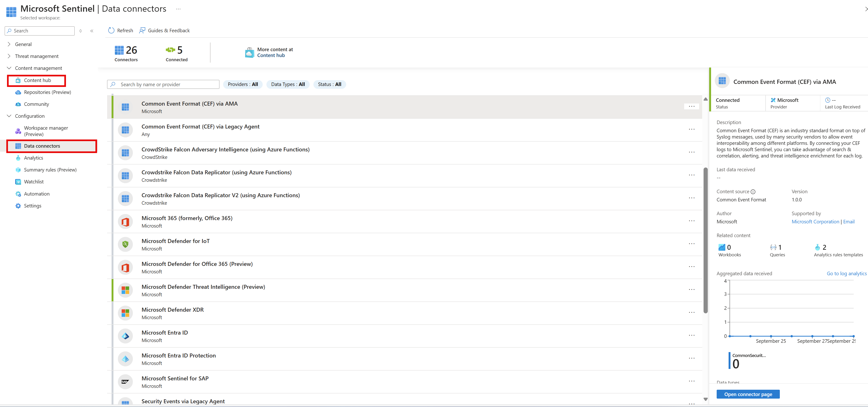Click the connector list vertical scrollbar
This screenshot has height=407, width=868.
(x=705, y=240)
